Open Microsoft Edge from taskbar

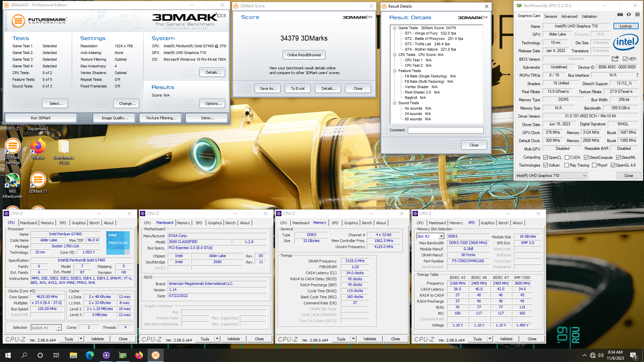pos(90,355)
